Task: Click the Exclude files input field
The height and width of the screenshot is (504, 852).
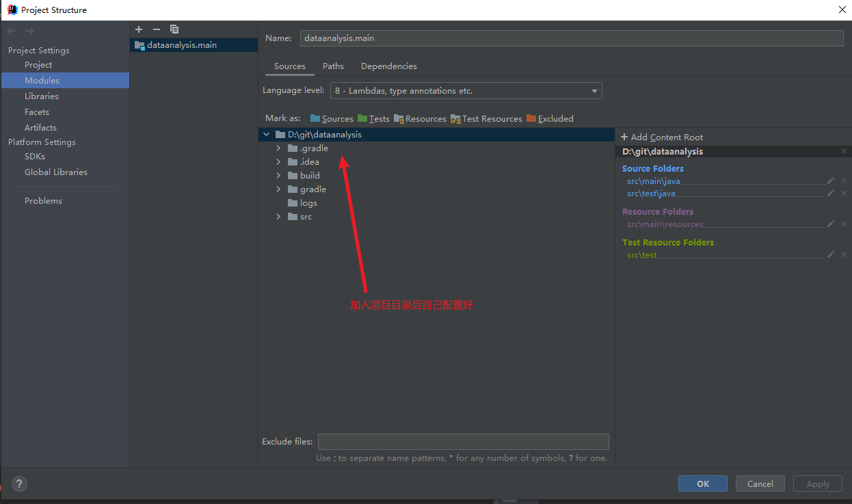Action: point(464,442)
